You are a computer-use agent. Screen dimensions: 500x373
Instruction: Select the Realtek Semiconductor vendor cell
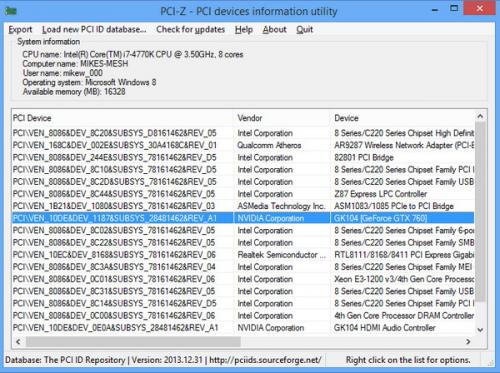pos(281,255)
